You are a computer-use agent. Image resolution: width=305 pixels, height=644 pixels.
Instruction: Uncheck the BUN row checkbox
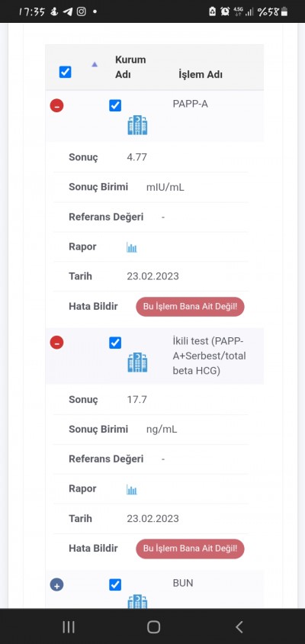click(x=115, y=584)
